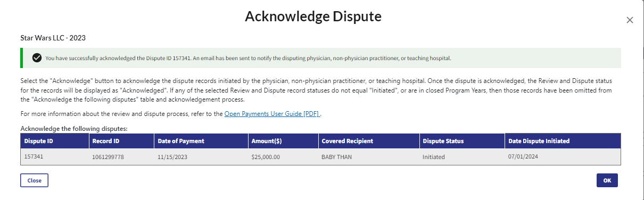Click the Covered Recipient column header
The height and width of the screenshot is (200, 644).
[368, 141]
